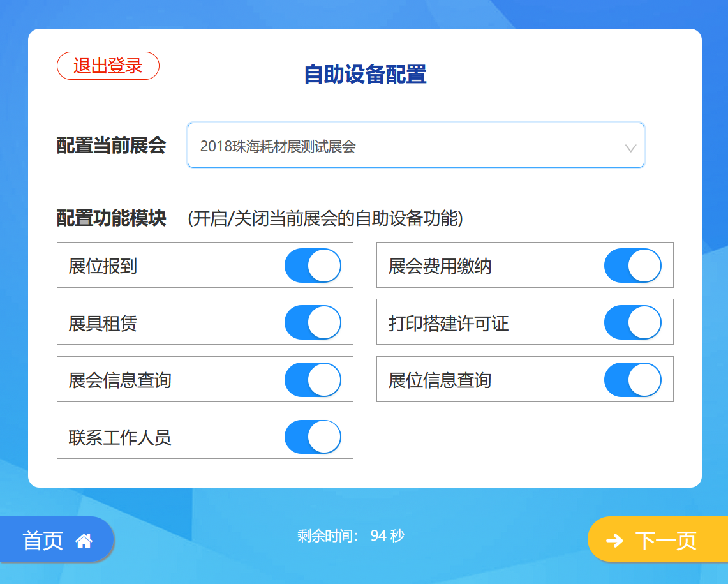Disable the 展位信息查询 switch
The width and height of the screenshot is (728, 584).
(633, 380)
